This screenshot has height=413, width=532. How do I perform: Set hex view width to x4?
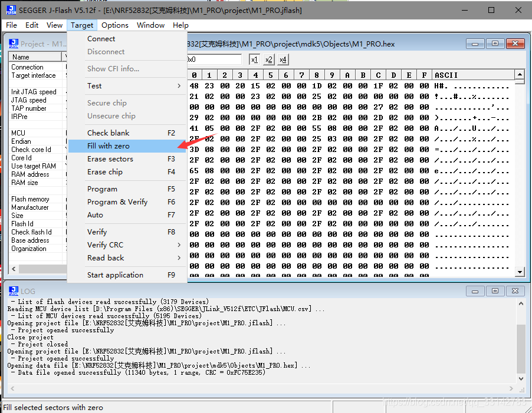[283, 60]
